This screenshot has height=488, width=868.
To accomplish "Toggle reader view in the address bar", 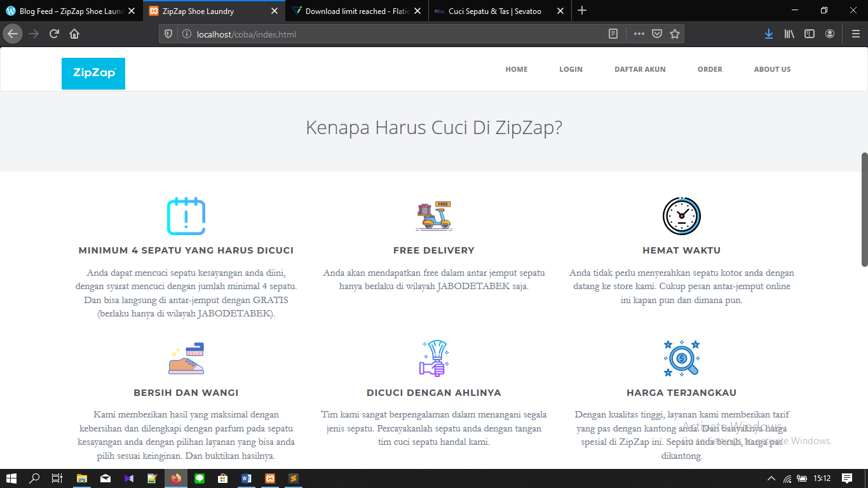I will coord(612,33).
